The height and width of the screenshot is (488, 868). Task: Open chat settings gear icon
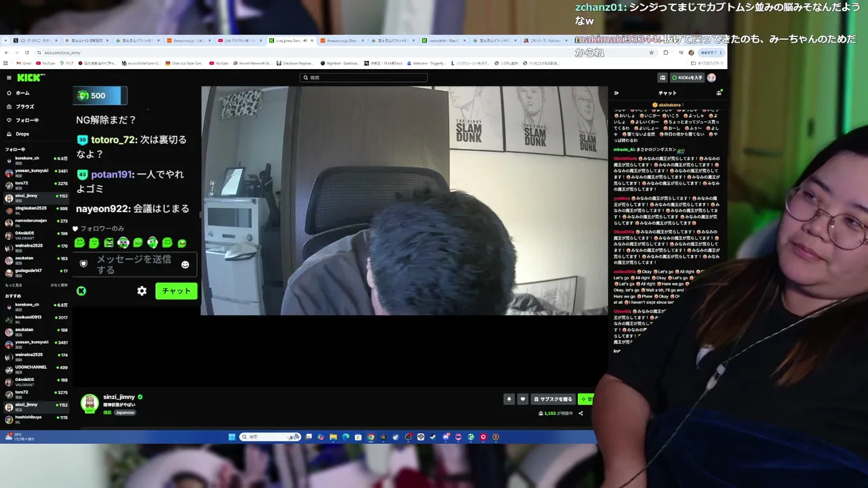tap(142, 291)
